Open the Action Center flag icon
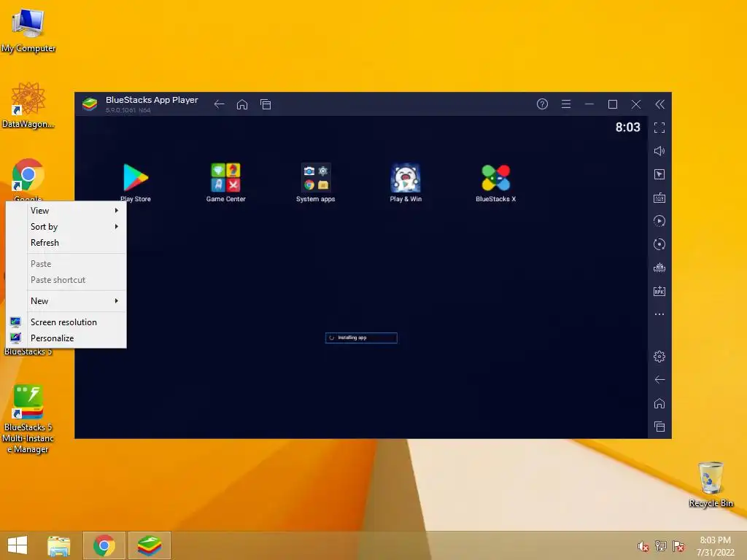This screenshot has height=560, width=747. pyautogui.click(x=678, y=546)
